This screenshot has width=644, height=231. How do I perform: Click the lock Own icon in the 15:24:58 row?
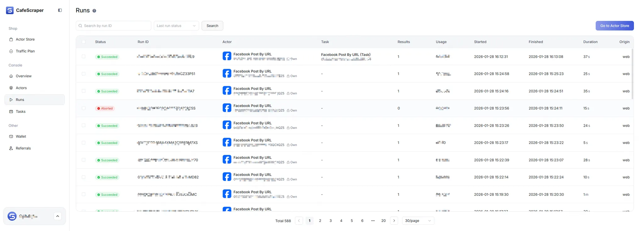tap(288, 76)
